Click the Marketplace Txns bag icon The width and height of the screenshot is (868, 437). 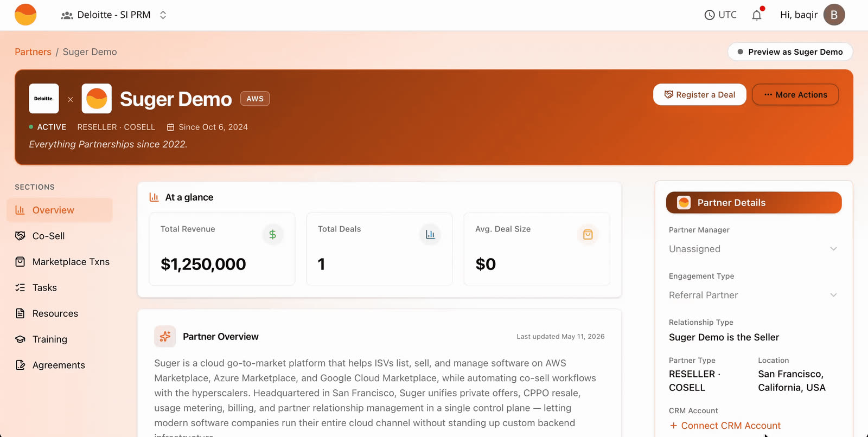(20, 262)
